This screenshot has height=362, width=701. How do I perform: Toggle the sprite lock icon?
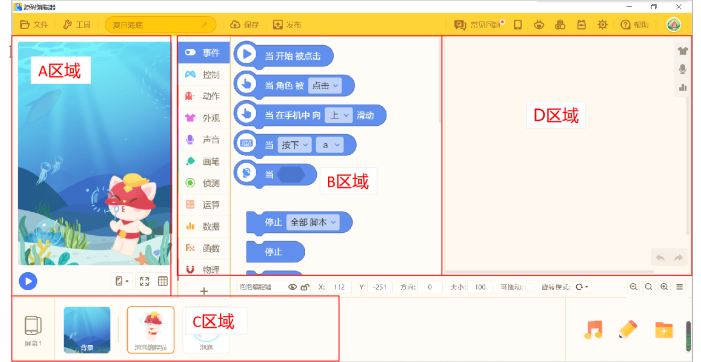[305, 287]
